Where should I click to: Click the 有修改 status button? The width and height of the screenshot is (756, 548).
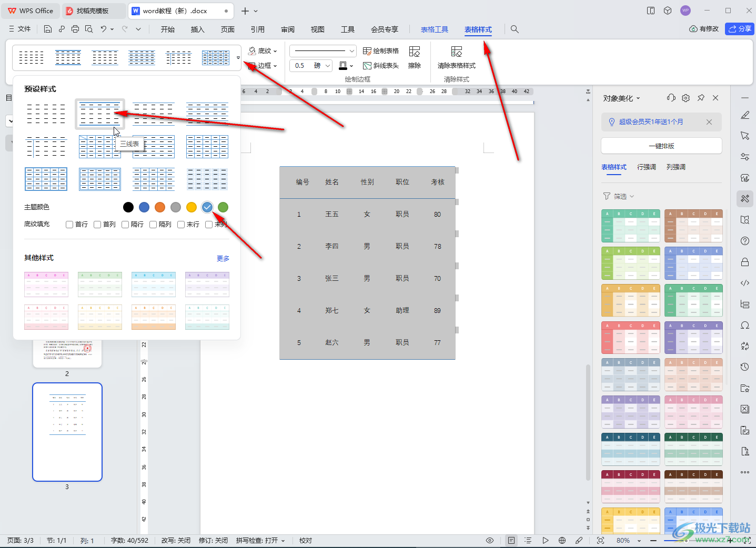(704, 29)
